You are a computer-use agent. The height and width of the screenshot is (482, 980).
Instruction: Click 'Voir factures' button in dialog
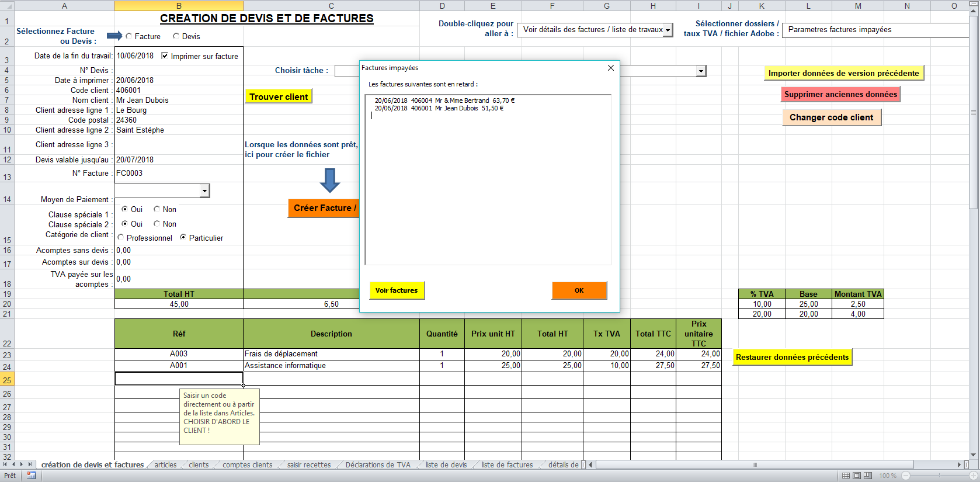click(396, 290)
